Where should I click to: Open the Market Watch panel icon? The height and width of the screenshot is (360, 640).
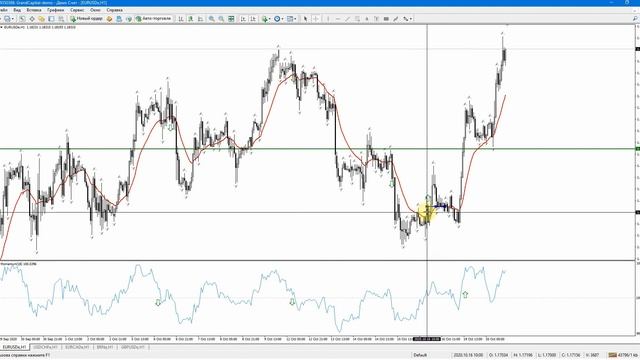pyautogui.click(x=22, y=19)
